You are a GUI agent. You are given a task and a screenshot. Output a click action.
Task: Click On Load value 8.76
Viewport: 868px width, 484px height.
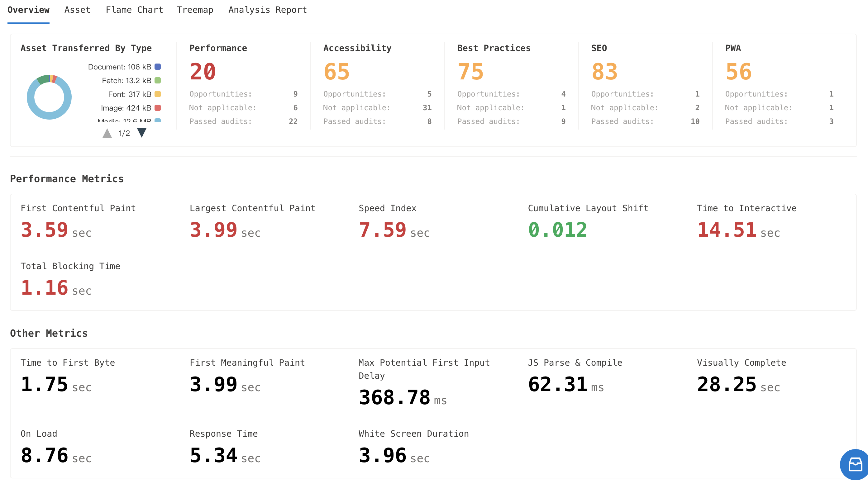(45, 456)
